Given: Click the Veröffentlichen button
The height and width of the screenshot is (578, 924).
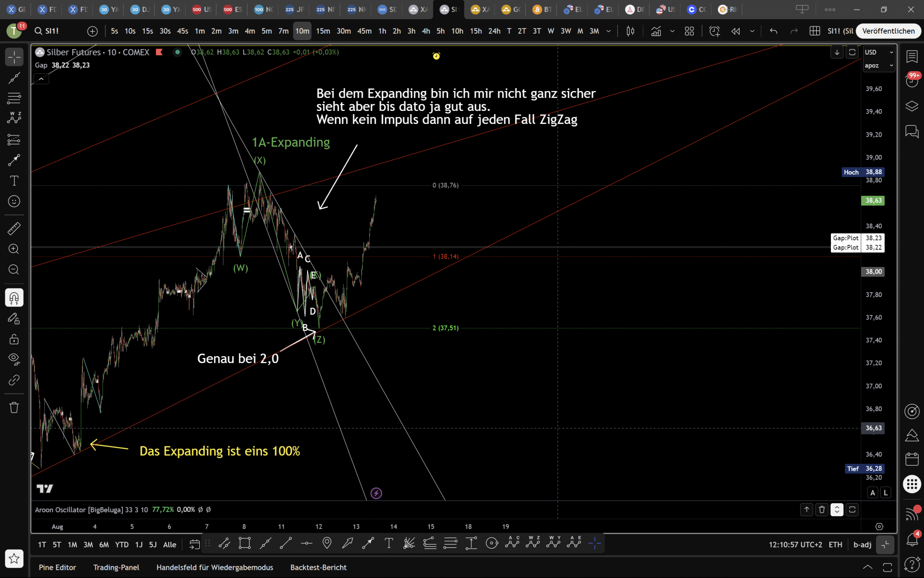Looking at the screenshot, I should 888,31.
